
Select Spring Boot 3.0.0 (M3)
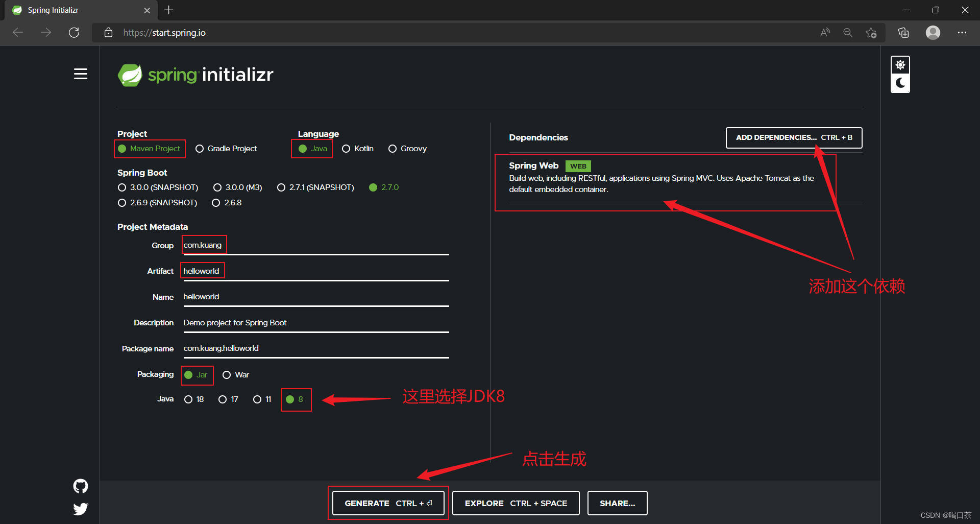tap(238, 187)
